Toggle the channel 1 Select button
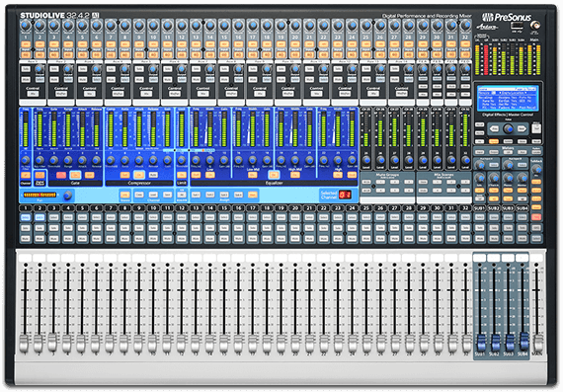The image size is (563, 392). pyautogui.click(x=26, y=217)
